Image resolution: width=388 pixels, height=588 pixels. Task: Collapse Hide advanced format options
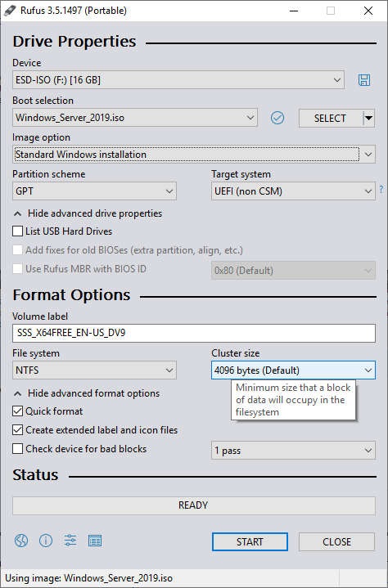tap(87, 393)
